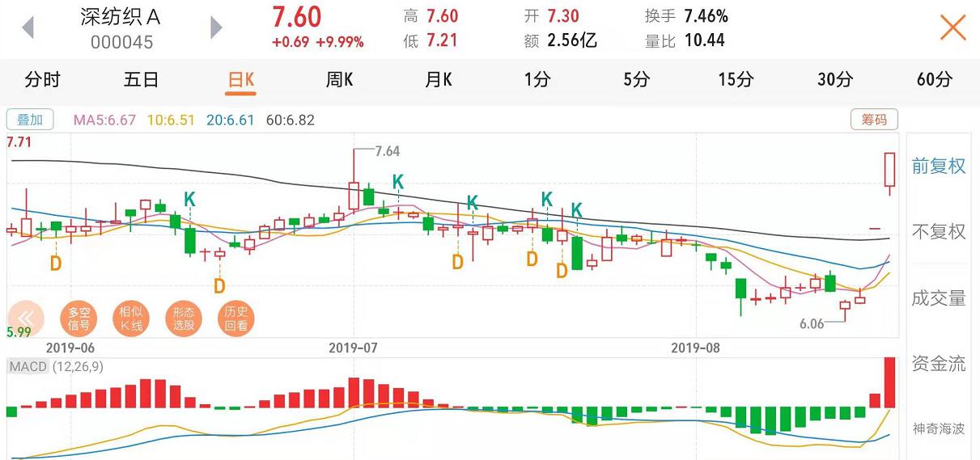Open the 神奇海波 indicator
The width and height of the screenshot is (980, 460).
tap(939, 428)
